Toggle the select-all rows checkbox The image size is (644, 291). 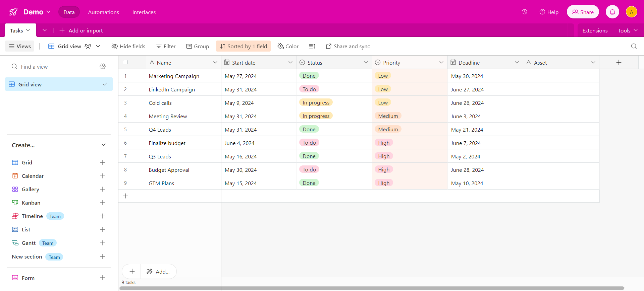[125, 62]
